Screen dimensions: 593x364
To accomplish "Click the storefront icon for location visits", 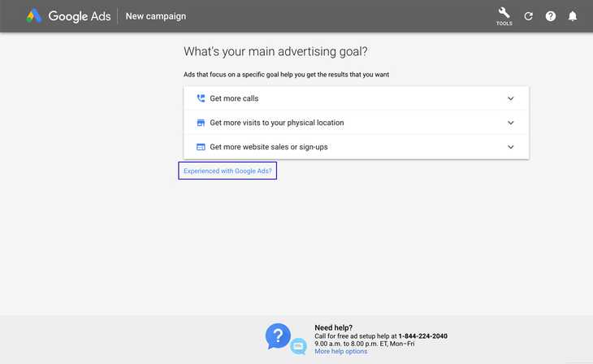I will pyautogui.click(x=201, y=123).
